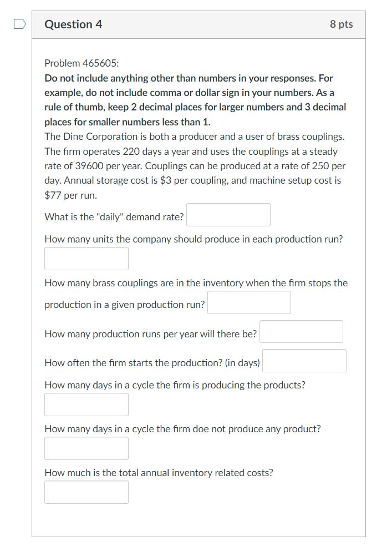
Task: Click the Question 4 header
Action: 73,24
